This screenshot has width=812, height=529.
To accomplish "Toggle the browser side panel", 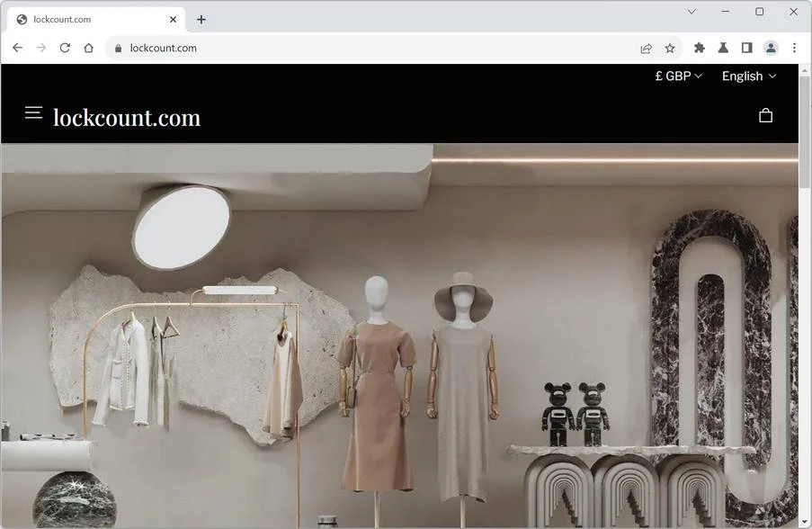I will tap(746, 49).
